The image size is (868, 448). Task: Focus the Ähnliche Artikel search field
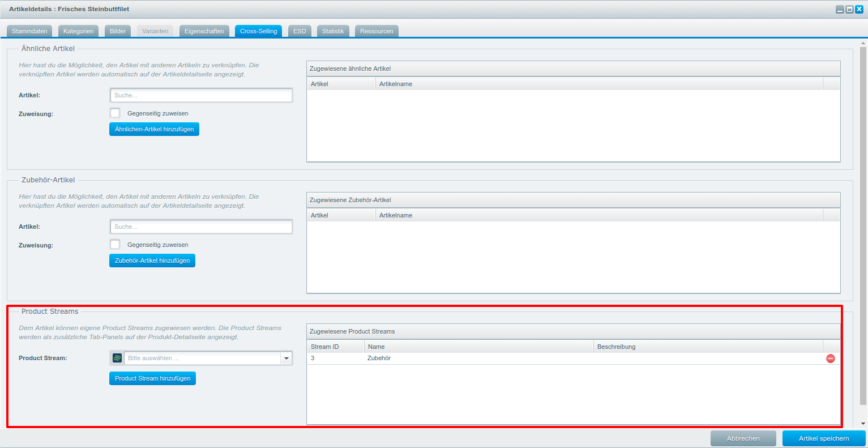coord(202,95)
